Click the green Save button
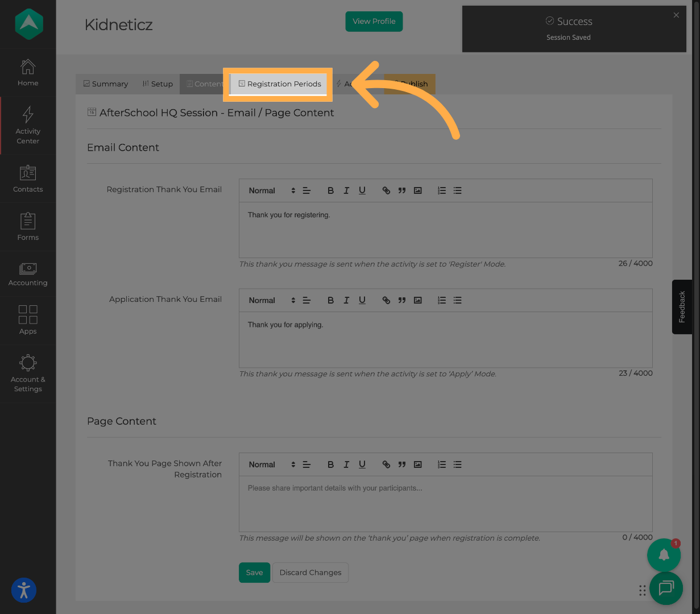Screen dimensions: 700x614 point(254,572)
